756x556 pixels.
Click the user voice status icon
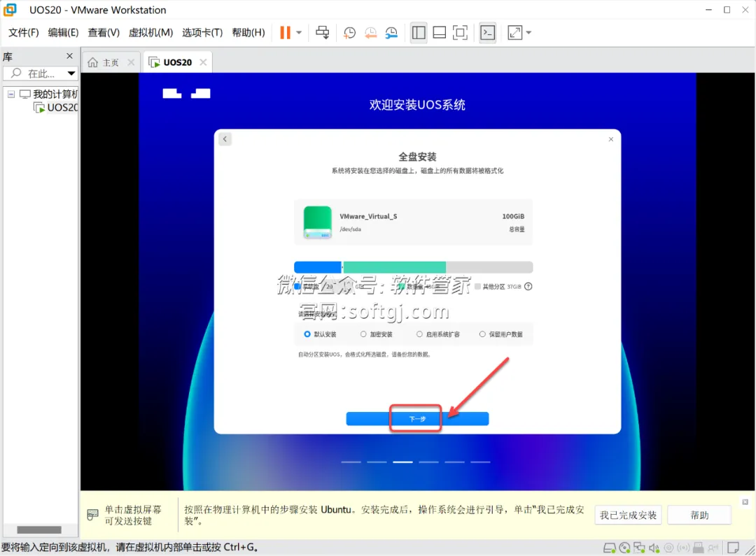(713, 548)
